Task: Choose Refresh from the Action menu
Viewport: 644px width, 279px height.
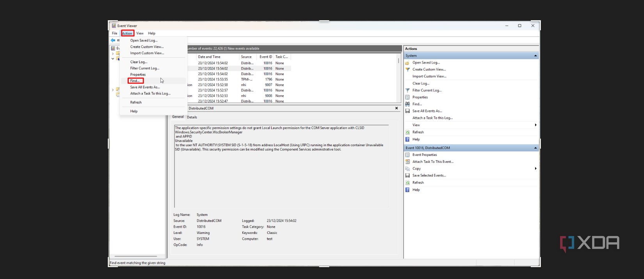Action: [153, 102]
